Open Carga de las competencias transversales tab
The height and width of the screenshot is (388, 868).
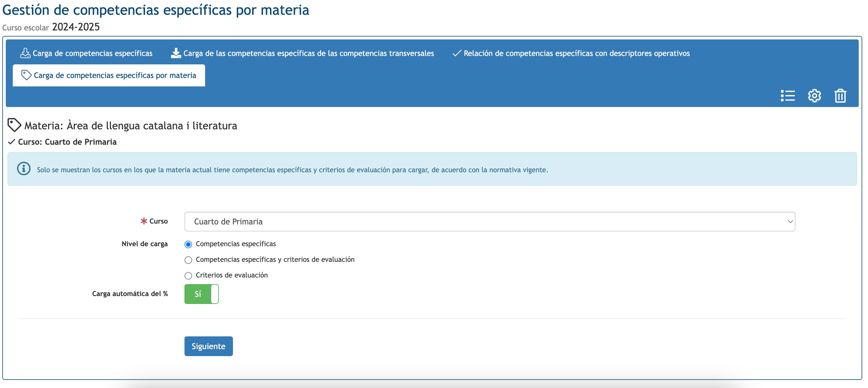[x=308, y=53]
